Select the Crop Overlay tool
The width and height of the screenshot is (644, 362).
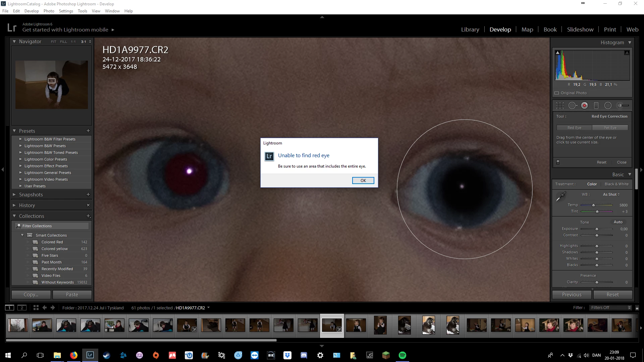tap(560, 106)
